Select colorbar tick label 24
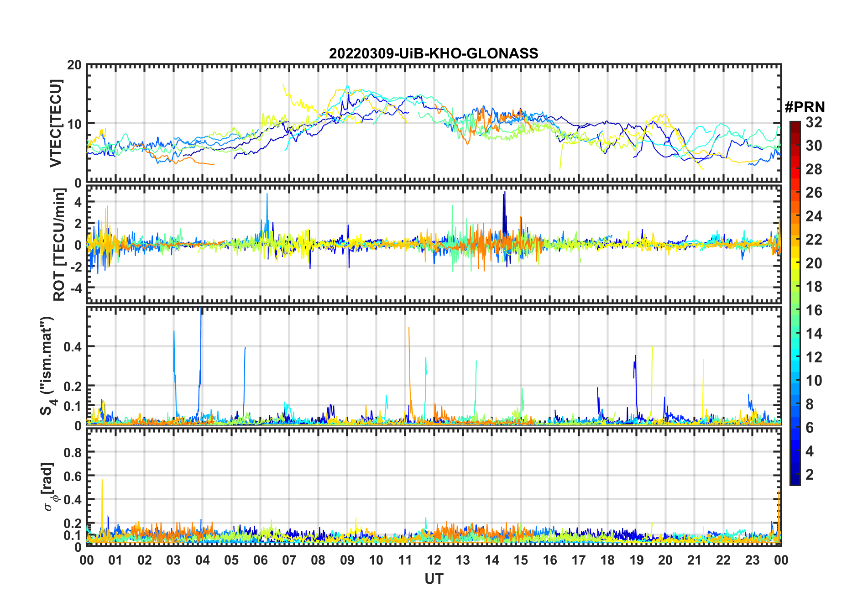The height and width of the screenshot is (607, 868). click(x=814, y=216)
